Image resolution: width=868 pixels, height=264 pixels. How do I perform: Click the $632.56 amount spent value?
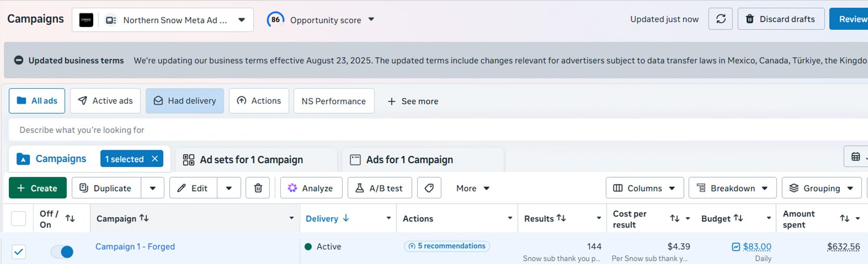(x=844, y=247)
